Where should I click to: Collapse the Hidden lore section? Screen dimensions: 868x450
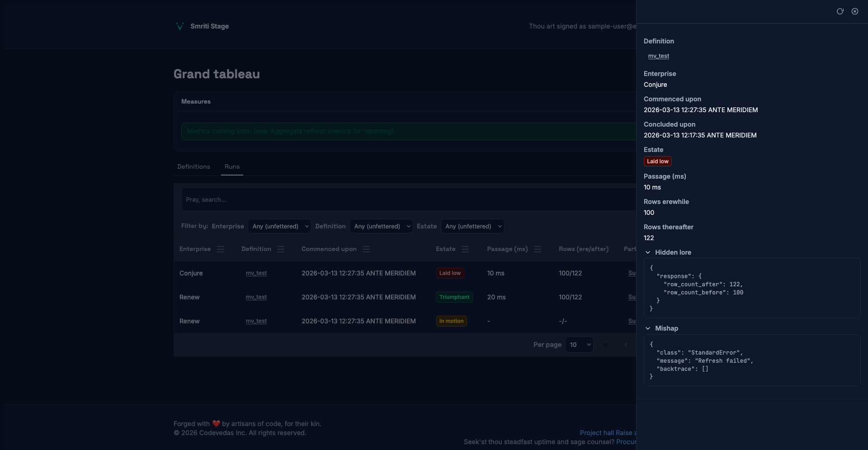(648, 252)
